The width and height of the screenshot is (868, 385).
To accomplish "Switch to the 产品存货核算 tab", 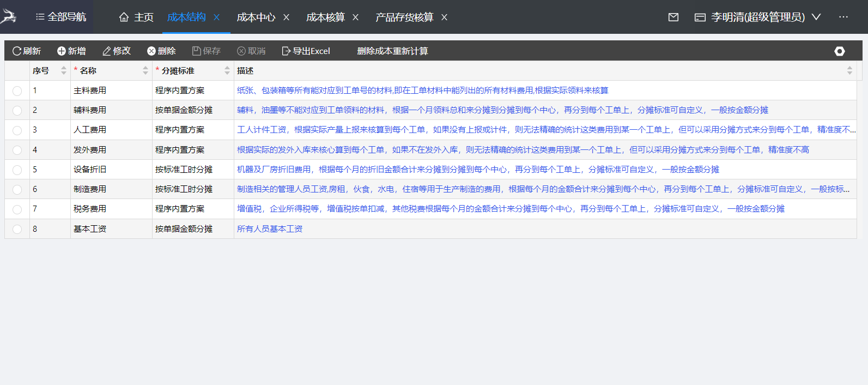I will [404, 17].
